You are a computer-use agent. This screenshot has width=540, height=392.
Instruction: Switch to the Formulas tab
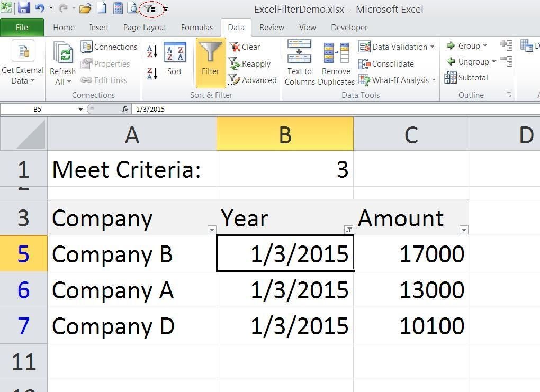point(196,28)
